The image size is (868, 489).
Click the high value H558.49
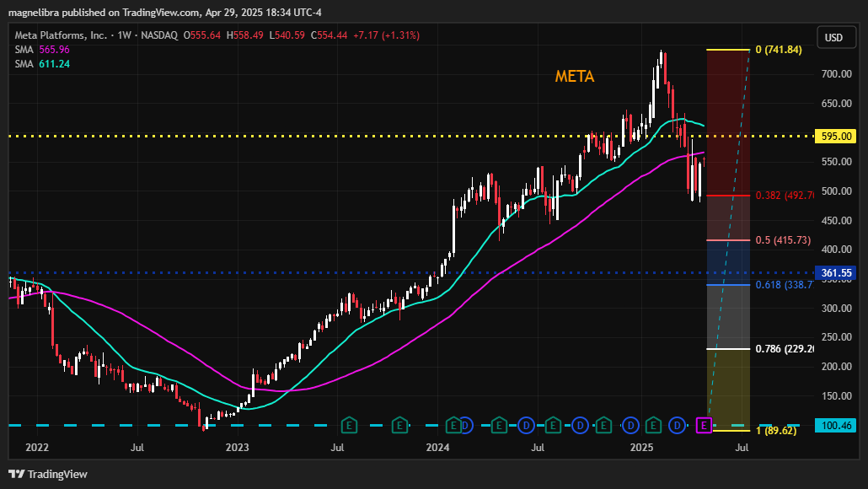pos(244,35)
